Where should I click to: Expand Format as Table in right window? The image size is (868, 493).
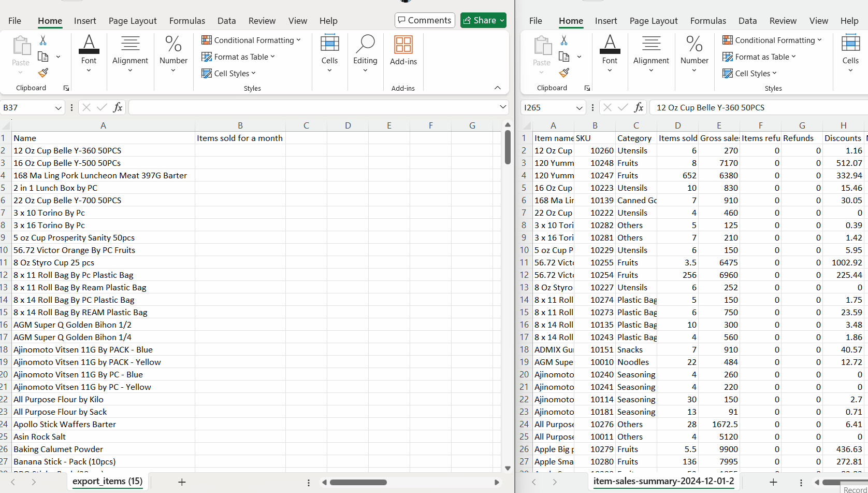[759, 57]
